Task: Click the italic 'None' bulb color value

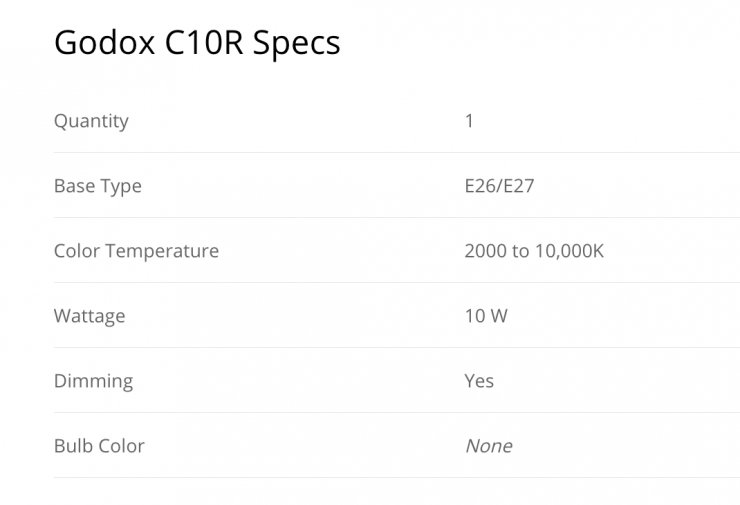Action: tap(488, 446)
